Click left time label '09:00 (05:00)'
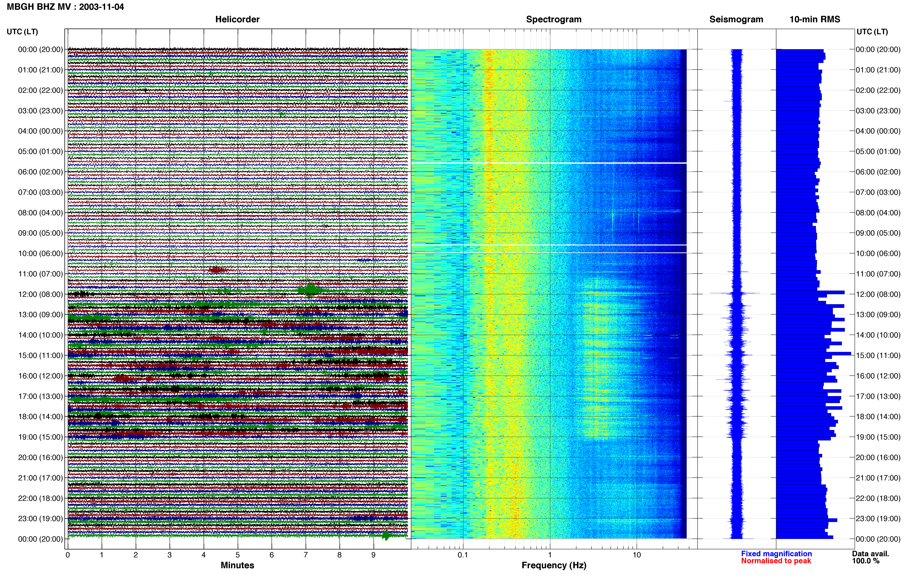 pos(41,233)
